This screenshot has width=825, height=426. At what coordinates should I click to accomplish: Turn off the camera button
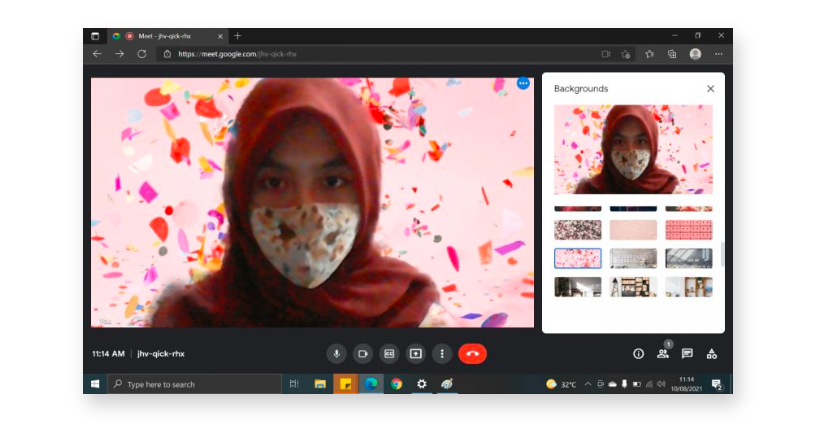(363, 354)
